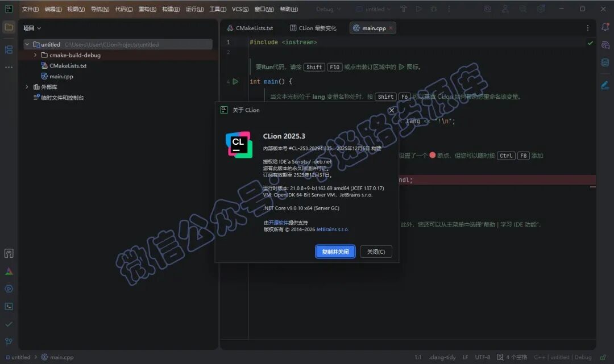This screenshot has height=364, width=614.
Task: Open 运行(U) menu
Action: 194,9
